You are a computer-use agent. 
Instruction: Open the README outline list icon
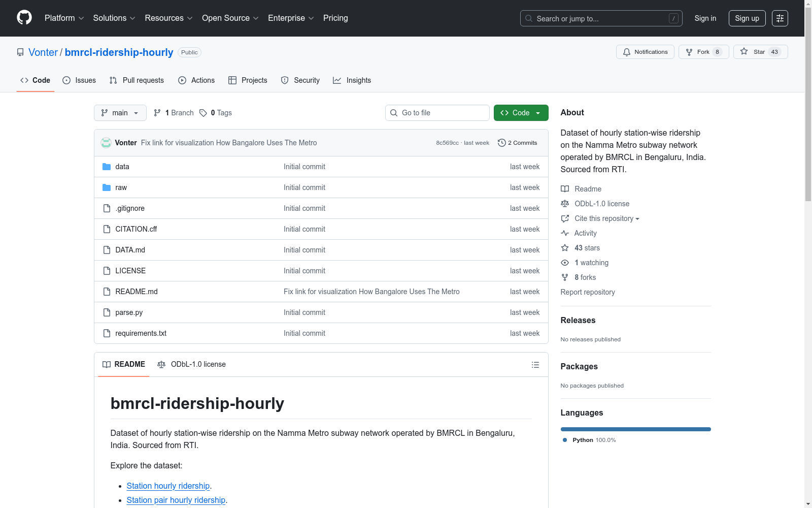(x=535, y=365)
